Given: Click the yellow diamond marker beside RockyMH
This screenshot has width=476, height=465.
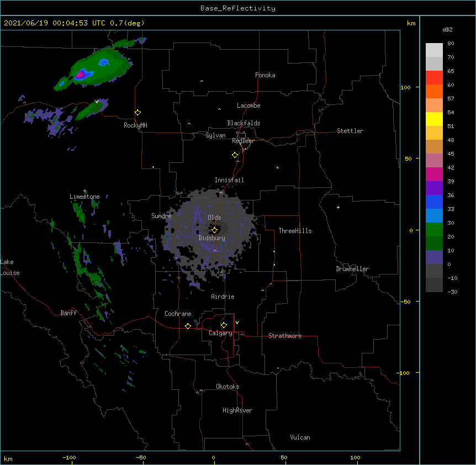Looking at the screenshot, I should click(137, 113).
